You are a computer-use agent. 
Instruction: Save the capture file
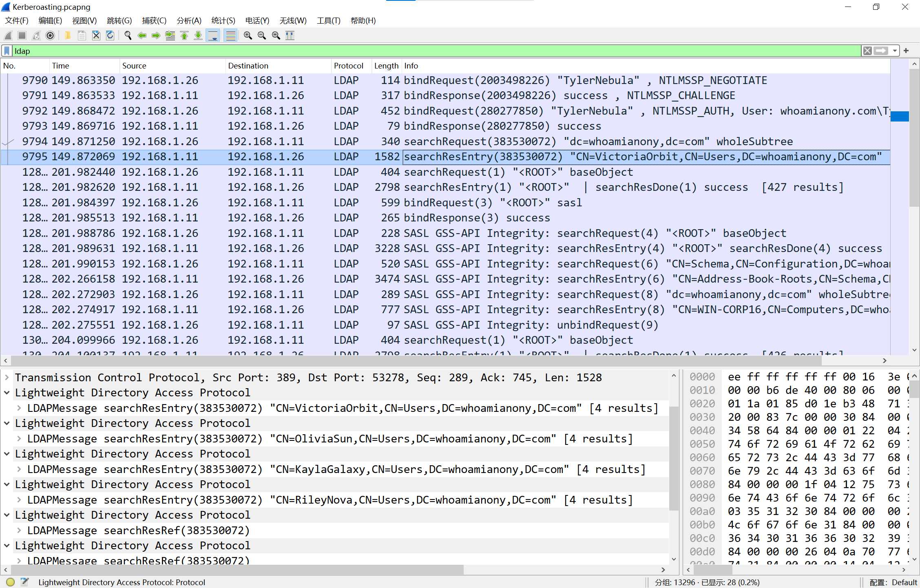pos(82,35)
